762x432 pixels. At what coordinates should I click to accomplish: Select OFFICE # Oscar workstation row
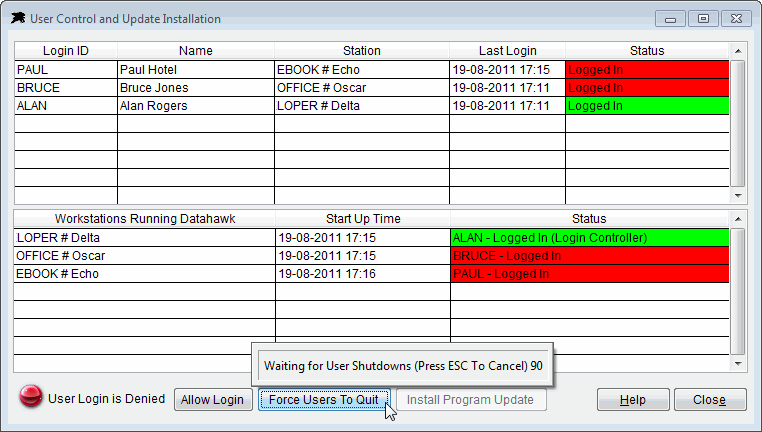click(x=145, y=256)
